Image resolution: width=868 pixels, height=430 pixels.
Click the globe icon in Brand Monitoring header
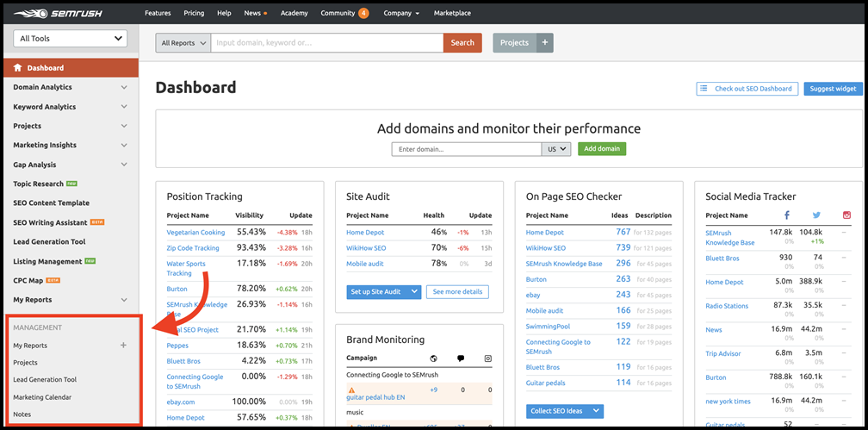(434, 358)
